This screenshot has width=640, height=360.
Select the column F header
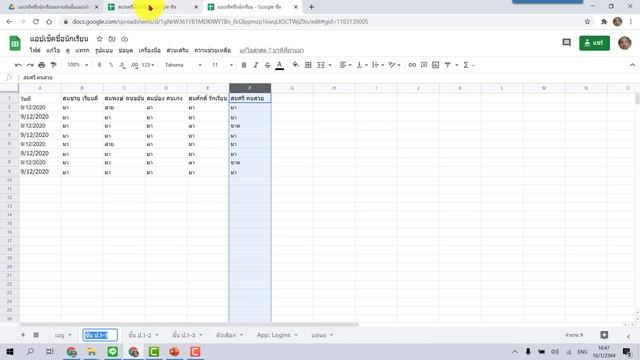coord(250,88)
